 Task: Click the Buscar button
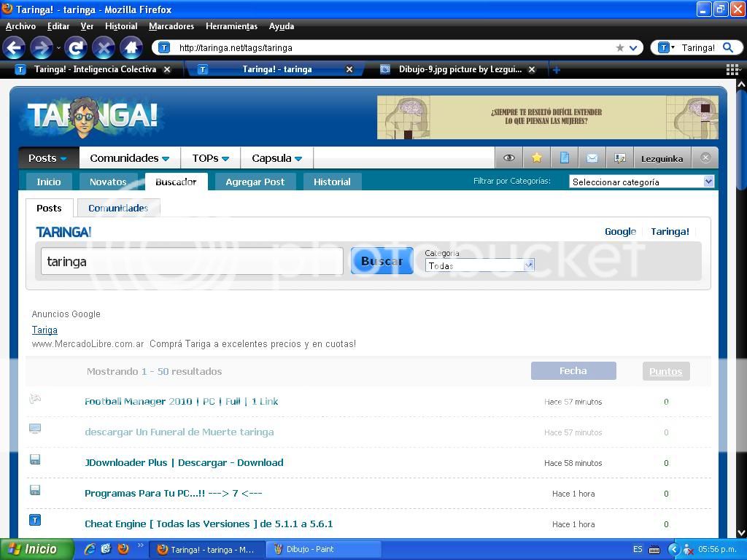click(382, 261)
